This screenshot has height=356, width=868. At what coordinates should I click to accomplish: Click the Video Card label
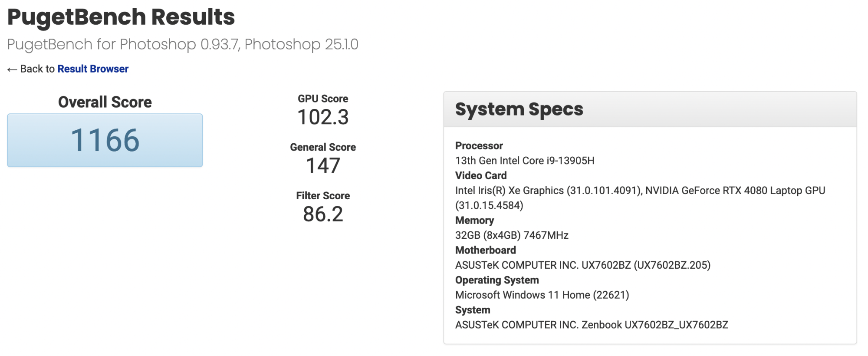point(481,175)
